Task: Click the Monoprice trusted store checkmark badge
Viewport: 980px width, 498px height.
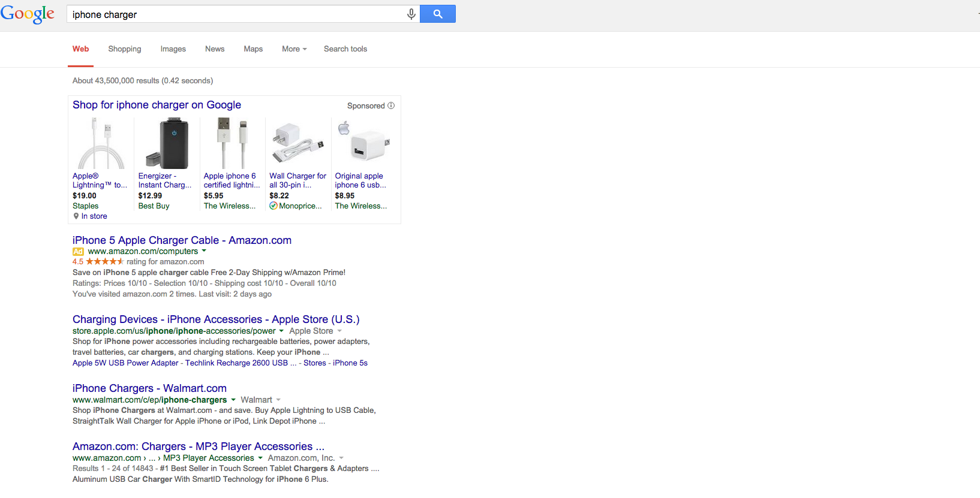Action: [x=273, y=206]
